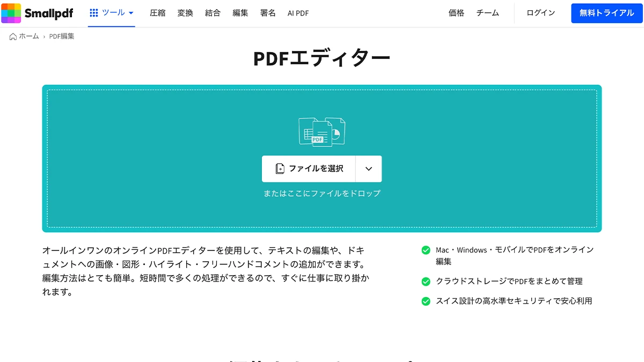Click the PDF documents illustration icon

click(x=322, y=132)
